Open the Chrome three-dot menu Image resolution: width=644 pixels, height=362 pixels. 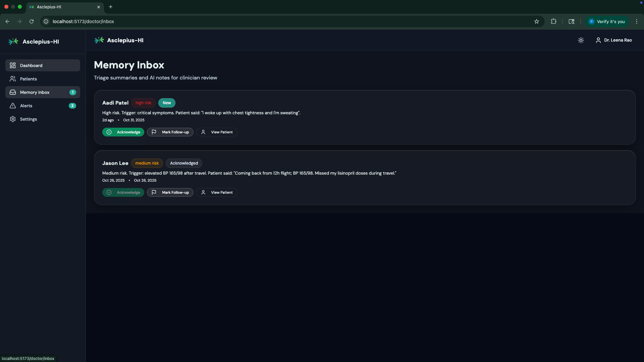[x=637, y=21]
